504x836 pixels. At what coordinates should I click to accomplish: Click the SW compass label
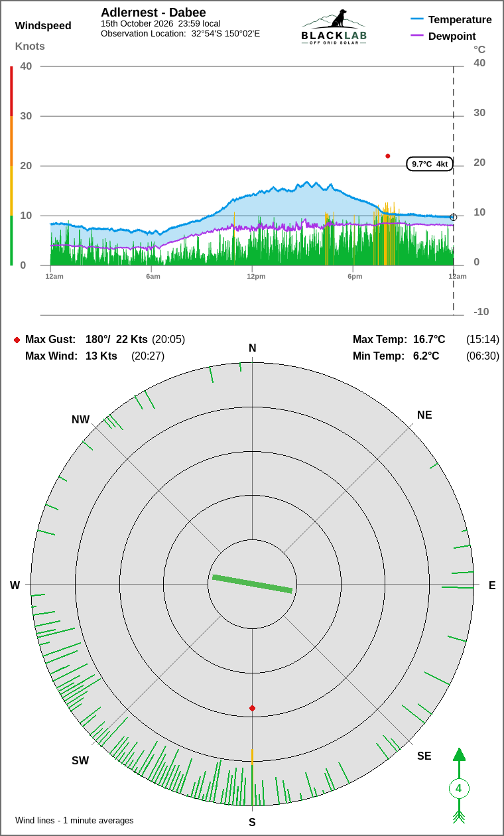(80, 761)
